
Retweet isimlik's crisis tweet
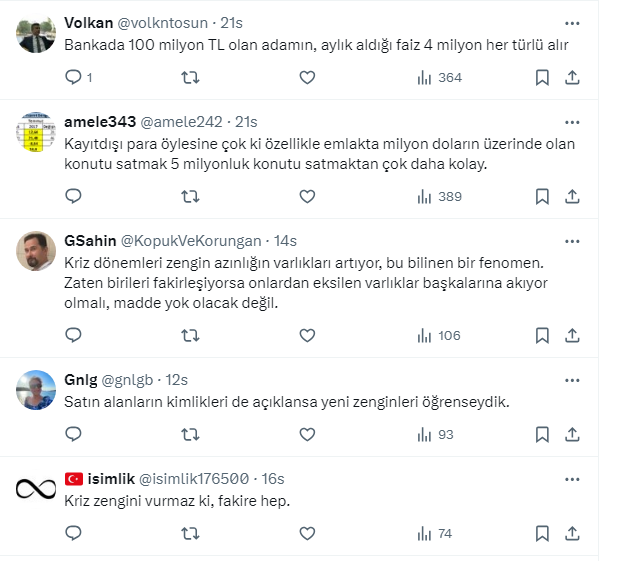(x=189, y=533)
